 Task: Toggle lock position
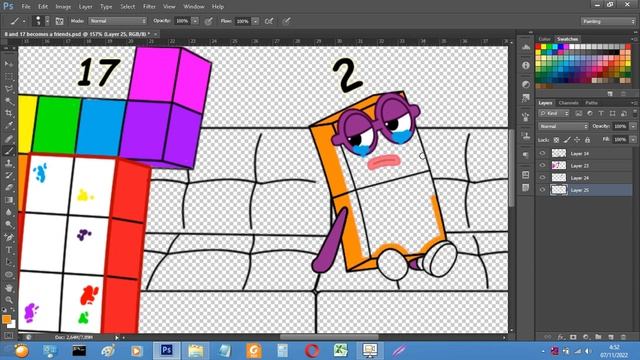[577, 140]
